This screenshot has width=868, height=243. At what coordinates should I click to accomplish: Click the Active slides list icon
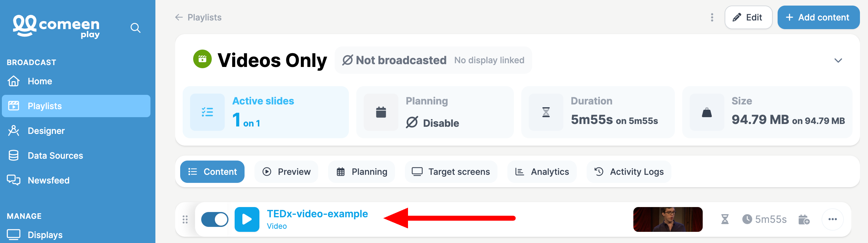pos(207,112)
